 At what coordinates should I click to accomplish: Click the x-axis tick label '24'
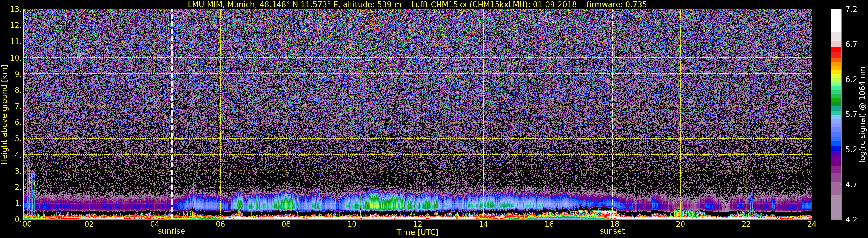812,224
